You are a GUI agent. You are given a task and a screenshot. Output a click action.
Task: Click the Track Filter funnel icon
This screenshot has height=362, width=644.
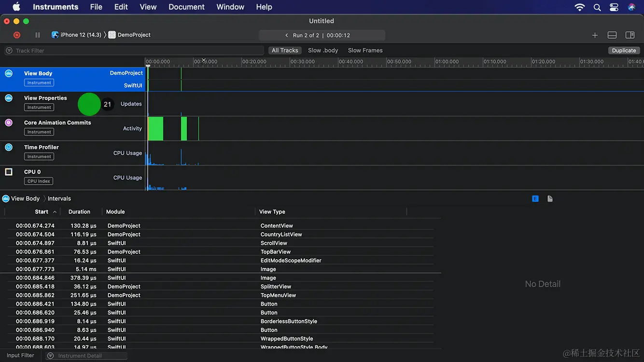tap(9, 51)
